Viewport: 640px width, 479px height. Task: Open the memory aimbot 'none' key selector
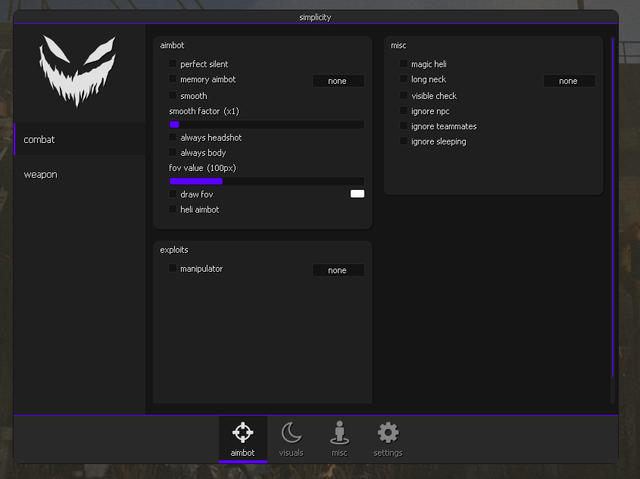tap(338, 81)
